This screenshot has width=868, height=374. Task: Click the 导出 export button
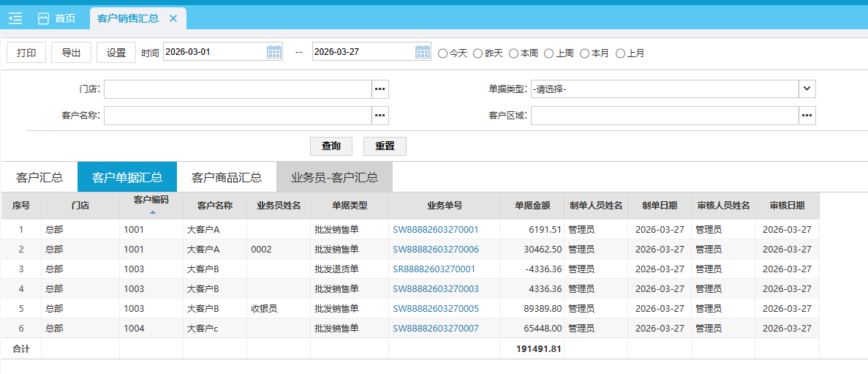point(71,53)
